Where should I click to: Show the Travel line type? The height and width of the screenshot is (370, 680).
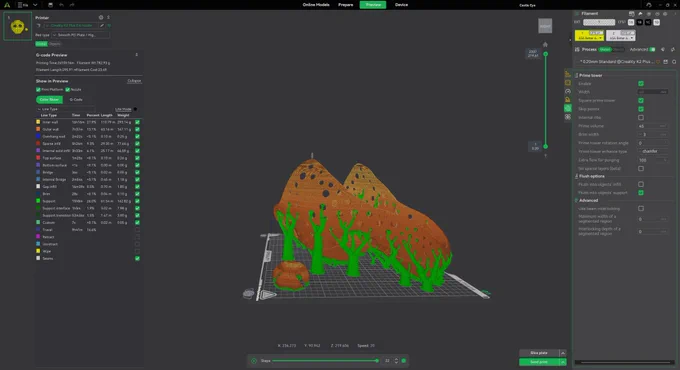point(137,229)
